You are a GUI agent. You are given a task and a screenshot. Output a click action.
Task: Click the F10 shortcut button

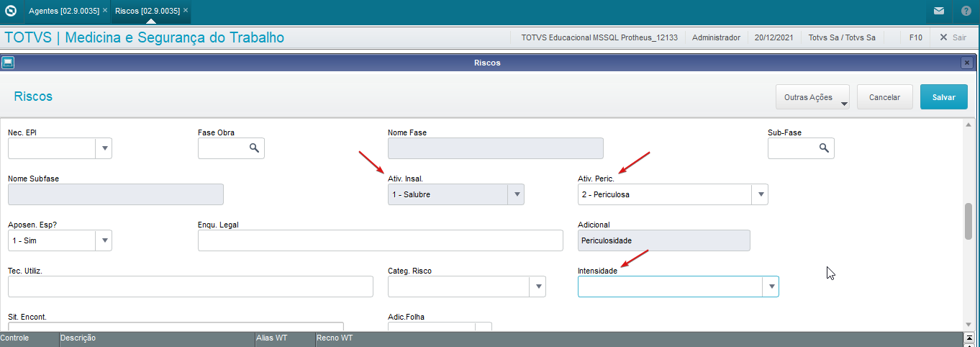click(916, 37)
